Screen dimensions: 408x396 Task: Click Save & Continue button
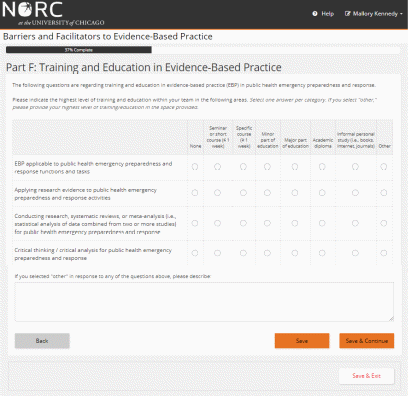[367, 341]
